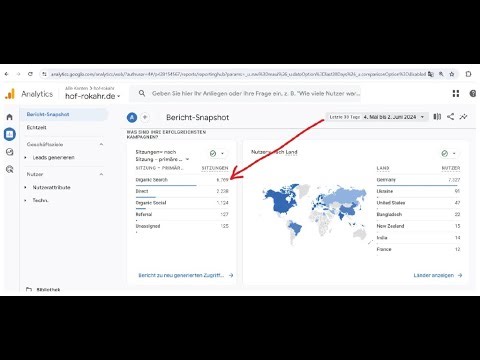Open Advertising icon in left rail
Screen dimensions: 480x360
[10, 169]
